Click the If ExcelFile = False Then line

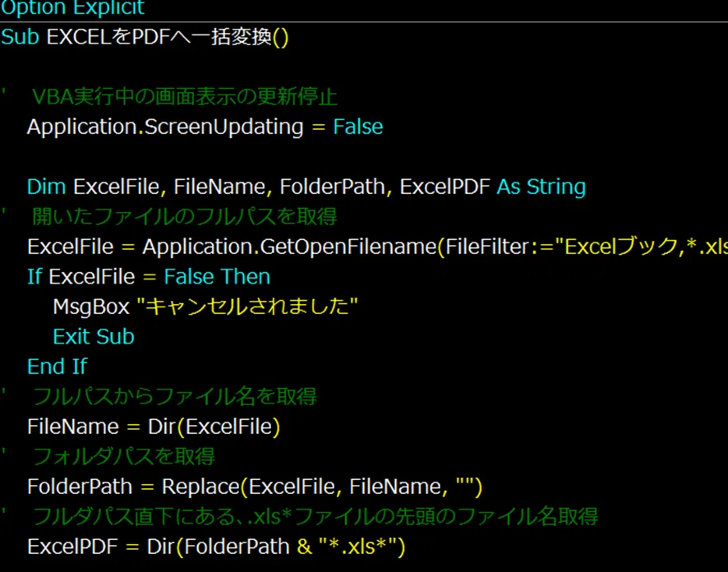(x=149, y=277)
